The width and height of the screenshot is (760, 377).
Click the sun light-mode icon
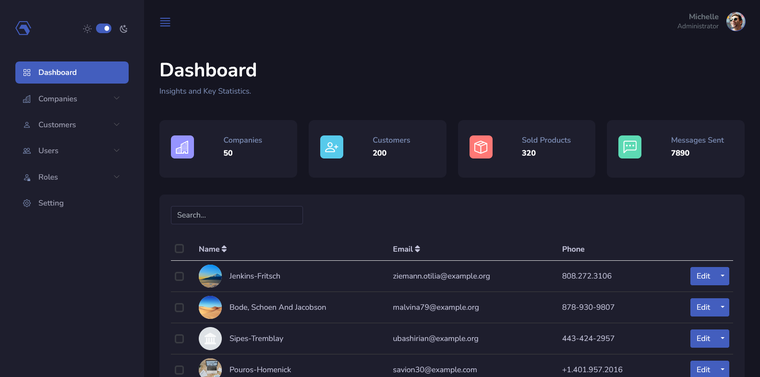(x=87, y=29)
